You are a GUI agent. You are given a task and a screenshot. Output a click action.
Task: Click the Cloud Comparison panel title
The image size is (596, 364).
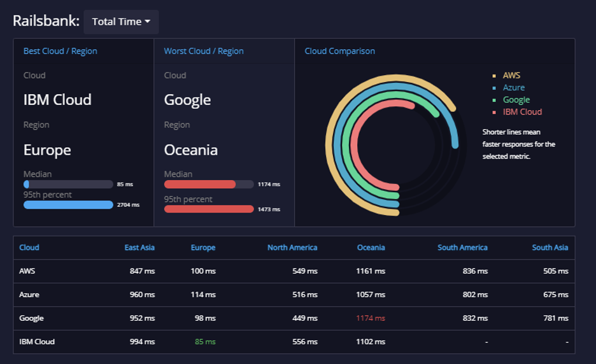340,52
